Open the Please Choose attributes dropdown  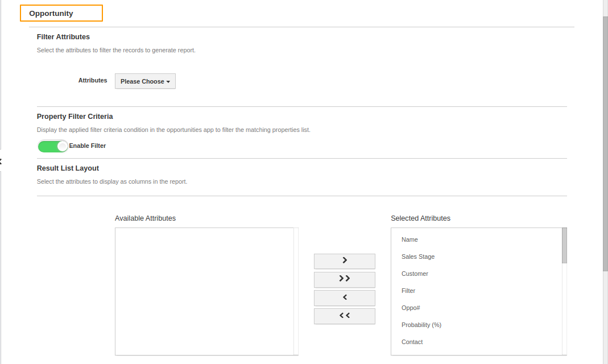(145, 81)
